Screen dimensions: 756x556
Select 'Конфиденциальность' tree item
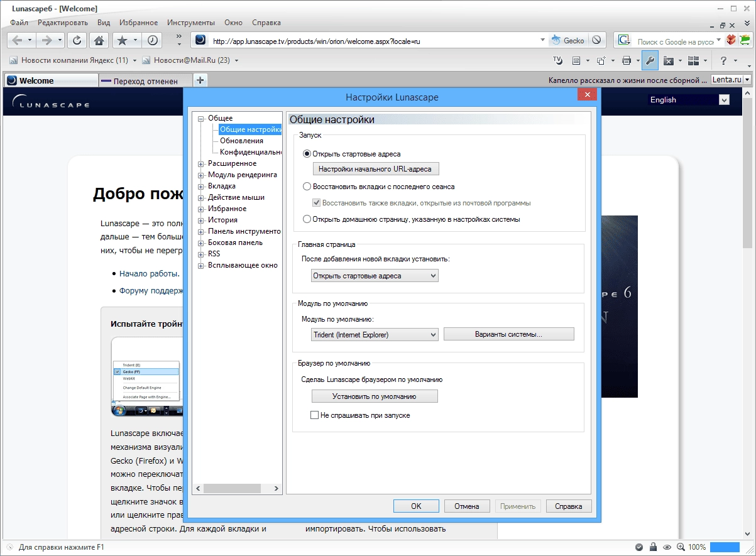tap(251, 152)
